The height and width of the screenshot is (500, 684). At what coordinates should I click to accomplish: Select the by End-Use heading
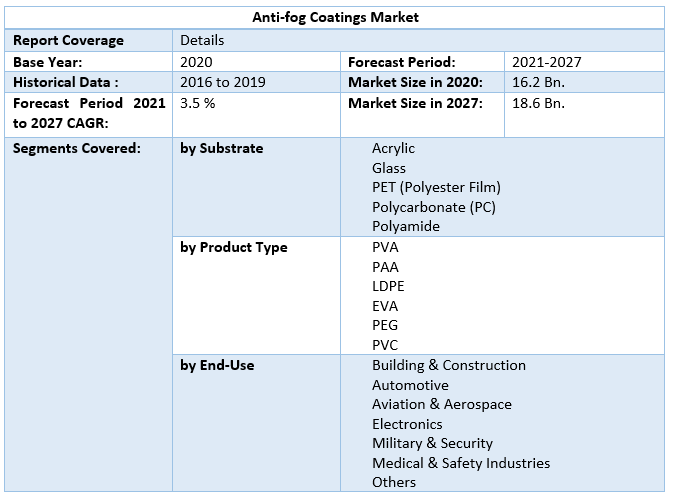pos(217,365)
